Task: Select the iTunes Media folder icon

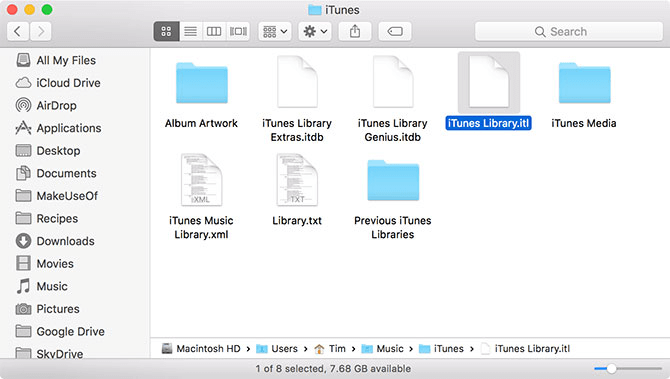Action: point(585,83)
